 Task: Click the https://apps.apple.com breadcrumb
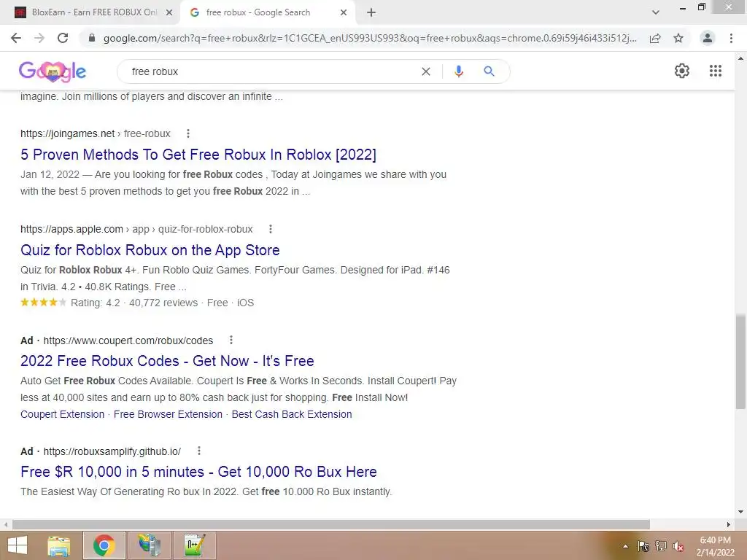pos(72,229)
